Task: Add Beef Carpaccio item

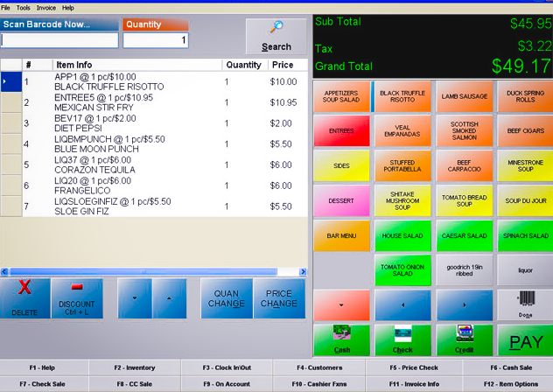Action: point(464,166)
